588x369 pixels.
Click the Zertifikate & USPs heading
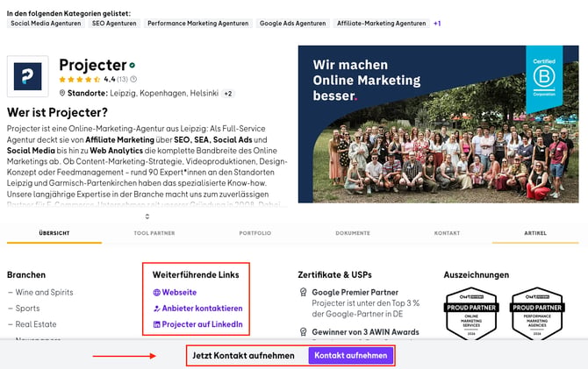coord(335,275)
